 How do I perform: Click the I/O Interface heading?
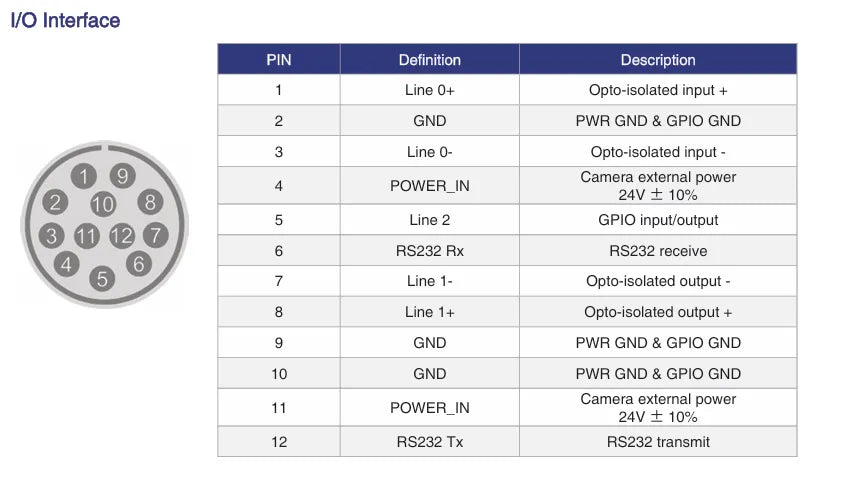[x=65, y=20]
